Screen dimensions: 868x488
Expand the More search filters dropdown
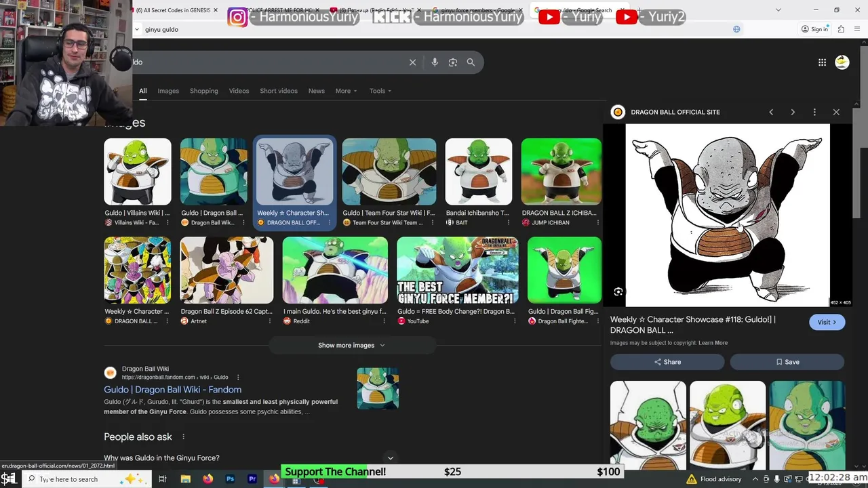[x=346, y=91]
